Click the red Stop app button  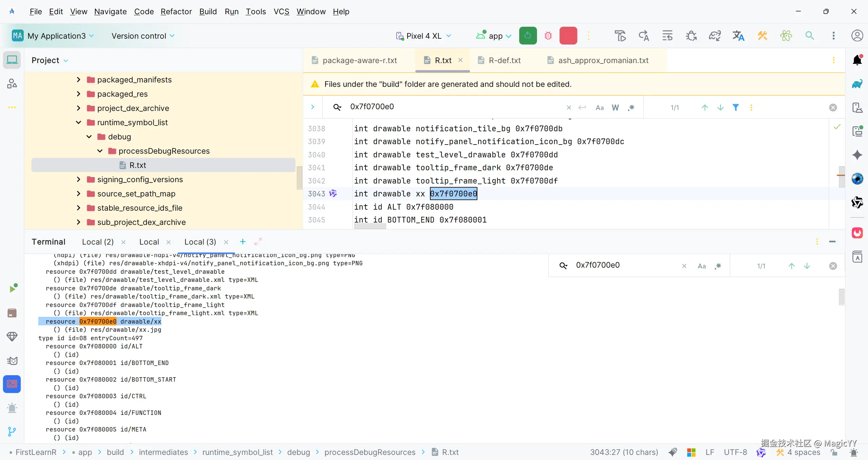pos(568,36)
